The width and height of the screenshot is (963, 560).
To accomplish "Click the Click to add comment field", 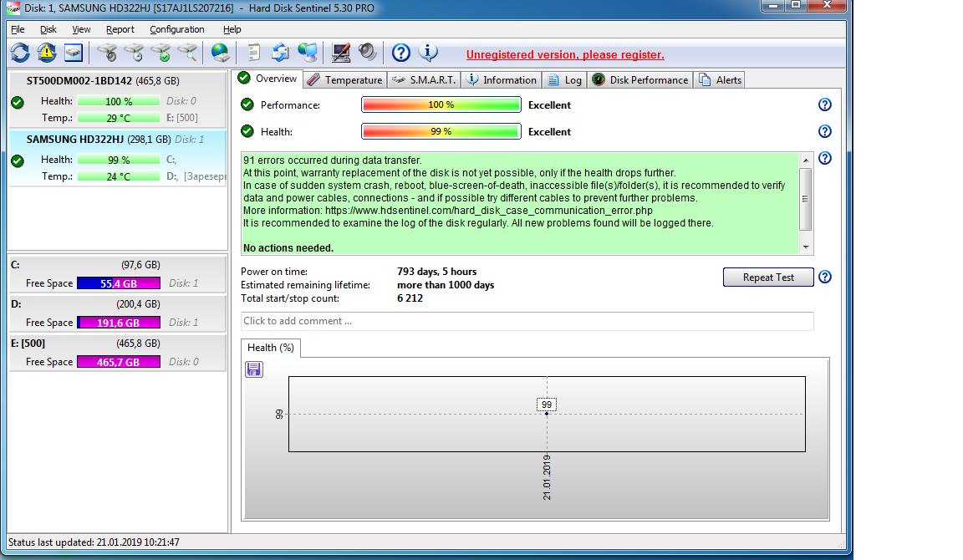I will [x=527, y=321].
